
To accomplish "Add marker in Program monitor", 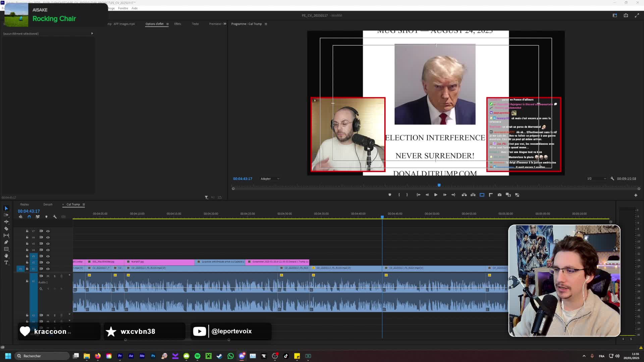I will pos(390,195).
